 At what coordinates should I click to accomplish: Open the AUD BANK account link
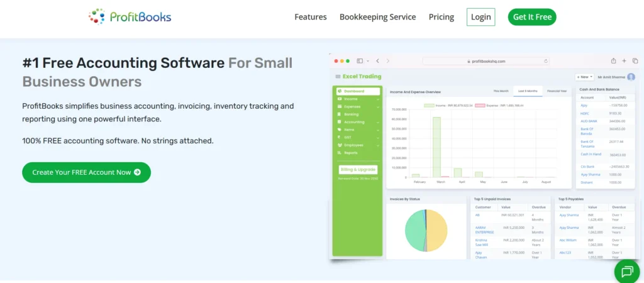[589, 121]
